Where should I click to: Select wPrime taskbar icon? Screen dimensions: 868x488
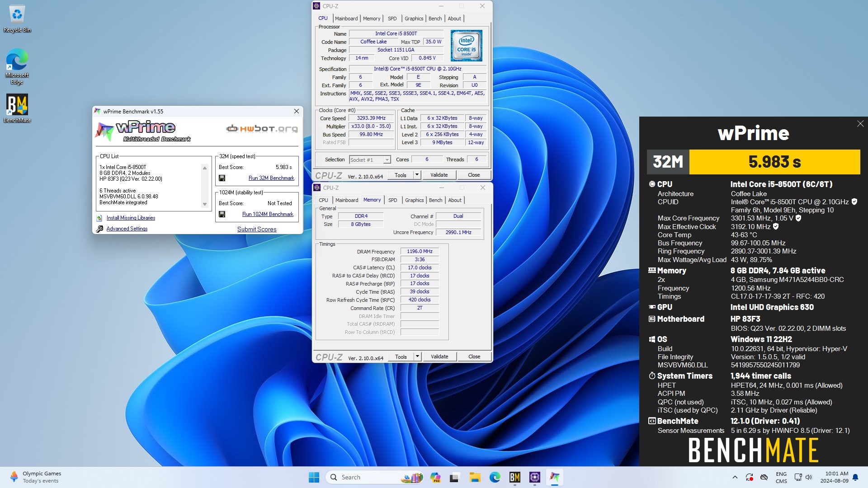pos(554,477)
